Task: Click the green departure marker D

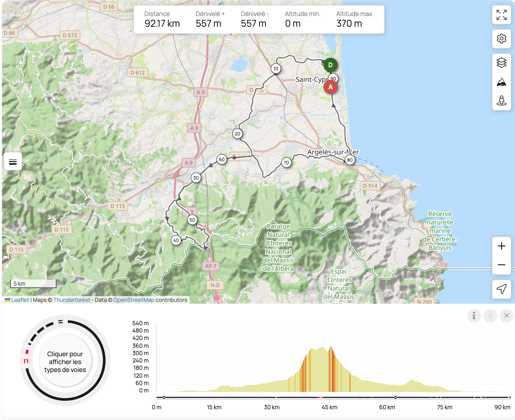Action: point(330,65)
